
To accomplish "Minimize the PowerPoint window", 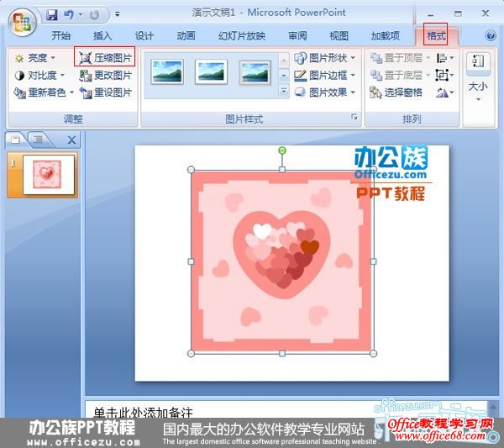I will click(x=431, y=14).
